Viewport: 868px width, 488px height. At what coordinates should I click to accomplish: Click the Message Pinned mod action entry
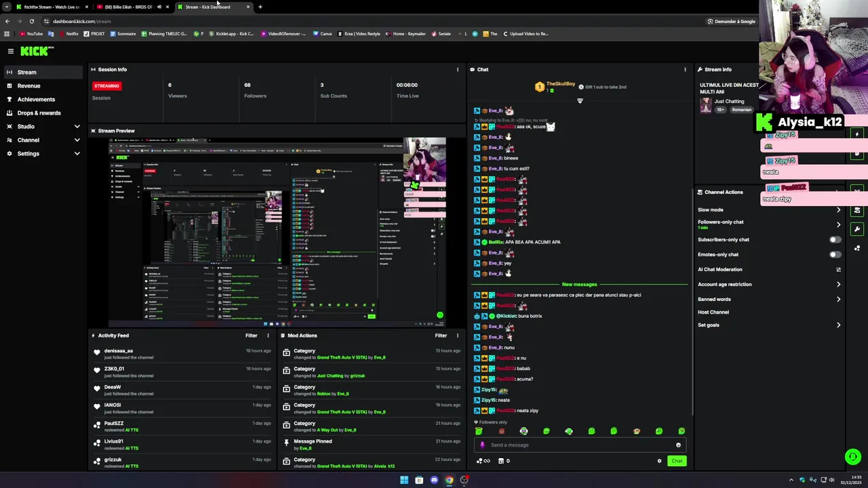click(372, 445)
